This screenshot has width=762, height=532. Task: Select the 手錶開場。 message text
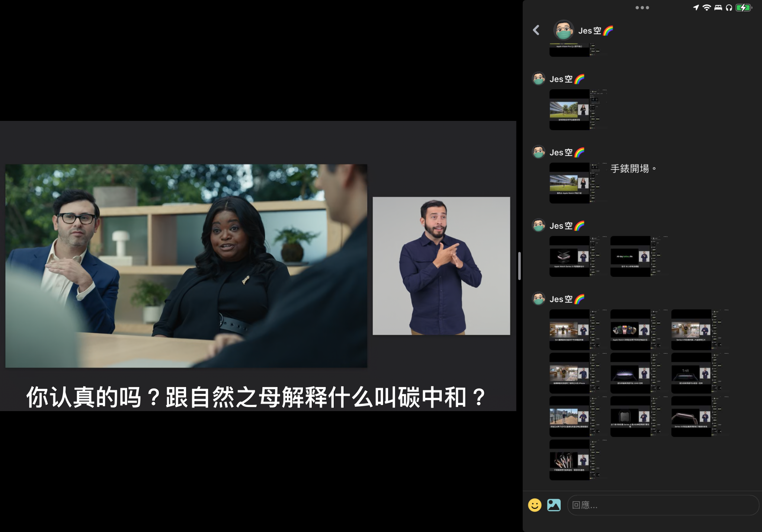point(633,169)
